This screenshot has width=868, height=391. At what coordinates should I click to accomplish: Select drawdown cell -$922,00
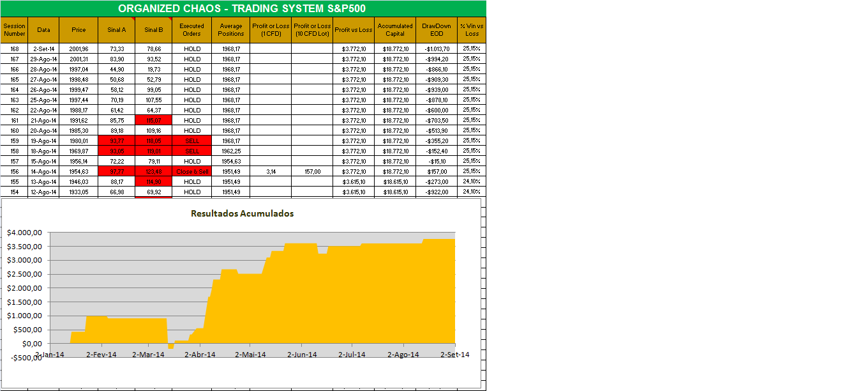(x=437, y=192)
